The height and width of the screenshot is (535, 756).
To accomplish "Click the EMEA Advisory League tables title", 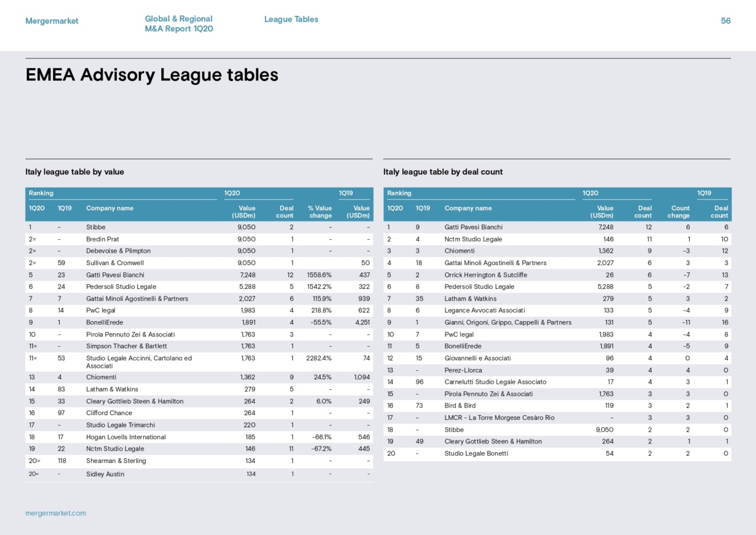I will point(152,75).
